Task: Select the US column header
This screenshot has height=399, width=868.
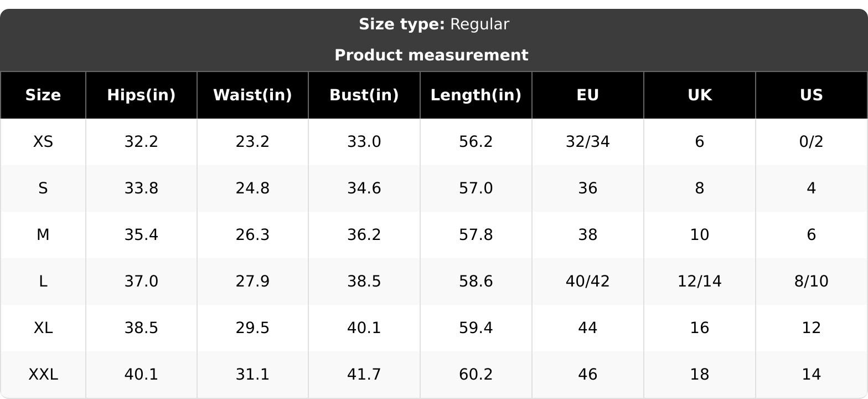Action: click(x=812, y=95)
